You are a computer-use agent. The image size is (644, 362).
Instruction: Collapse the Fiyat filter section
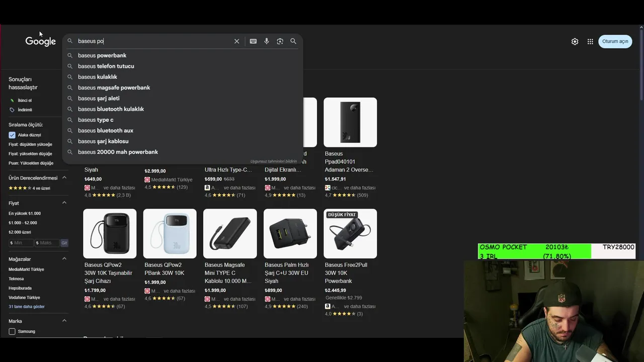(64, 203)
